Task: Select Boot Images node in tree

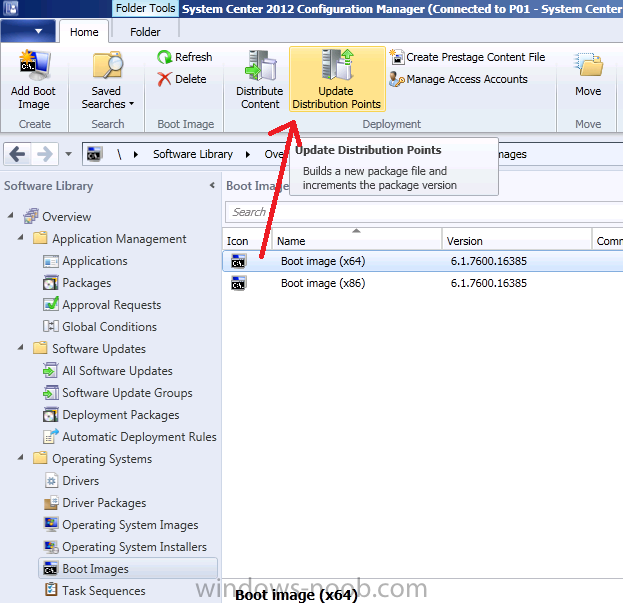Action: (128, 569)
